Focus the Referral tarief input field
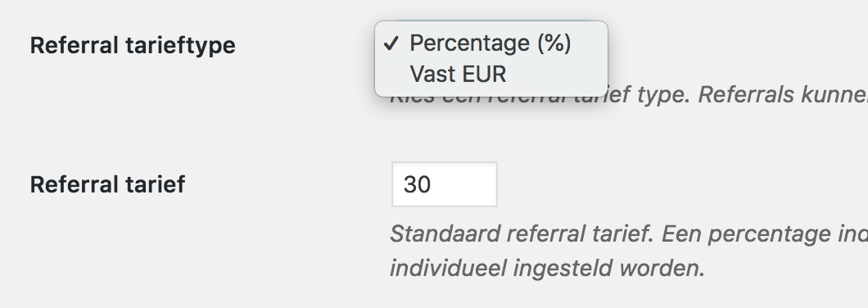The height and width of the screenshot is (308, 868). (445, 184)
